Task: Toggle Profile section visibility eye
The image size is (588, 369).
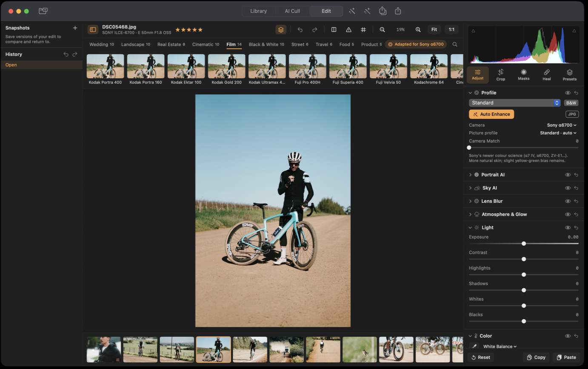Action: click(568, 93)
